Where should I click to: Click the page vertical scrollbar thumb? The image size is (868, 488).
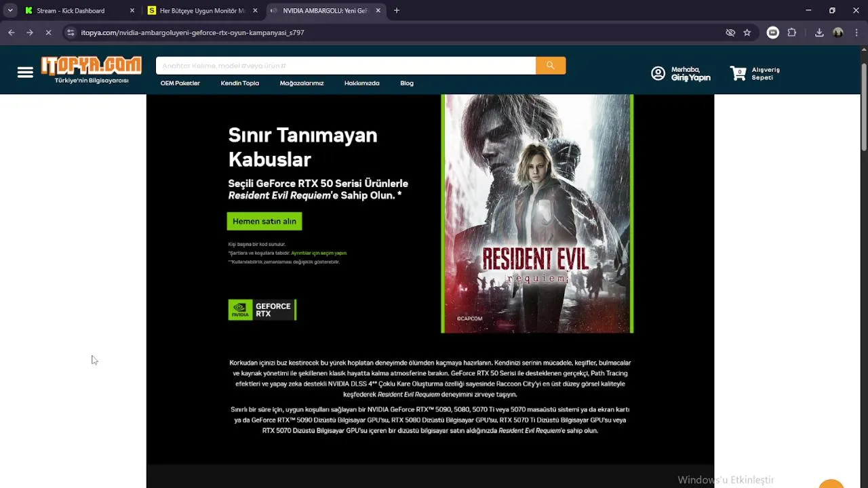pyautogui.click(x=864, y=107)
